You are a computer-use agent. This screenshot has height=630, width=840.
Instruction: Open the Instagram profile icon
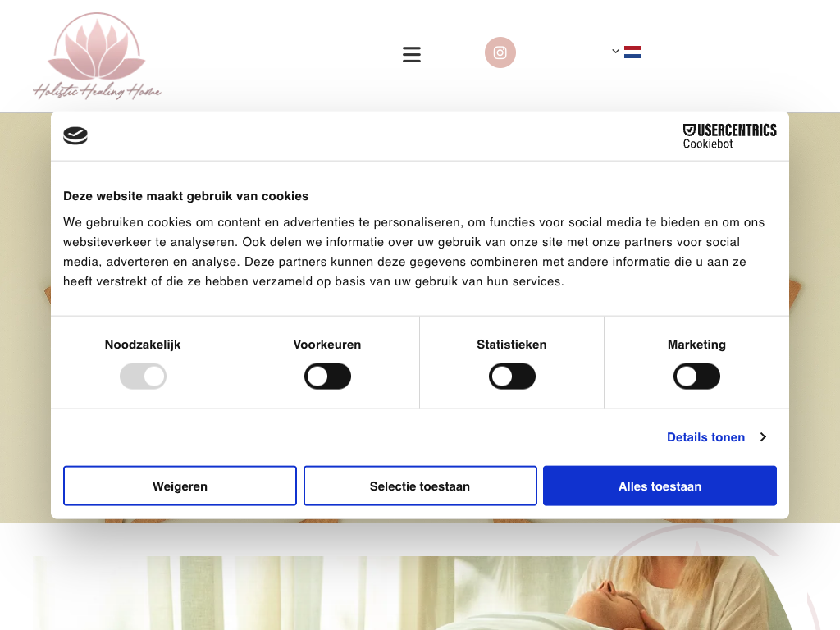click(500, 52)
